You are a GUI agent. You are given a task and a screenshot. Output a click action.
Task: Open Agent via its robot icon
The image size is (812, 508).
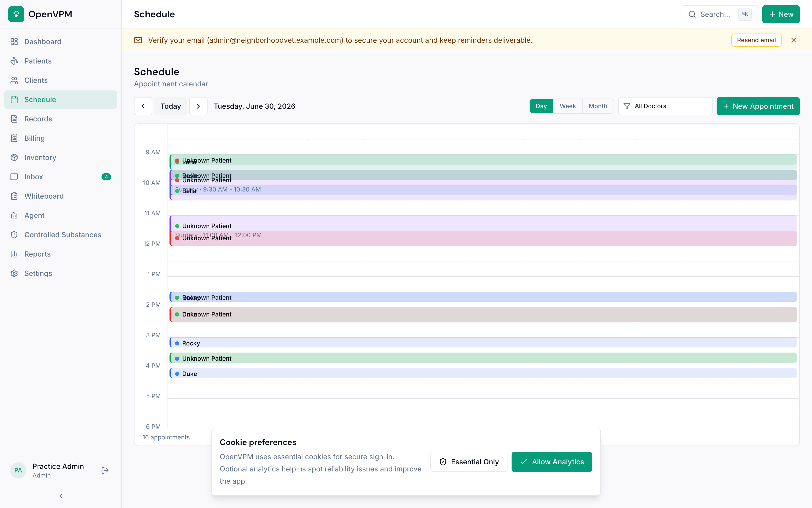click(14, 215)
